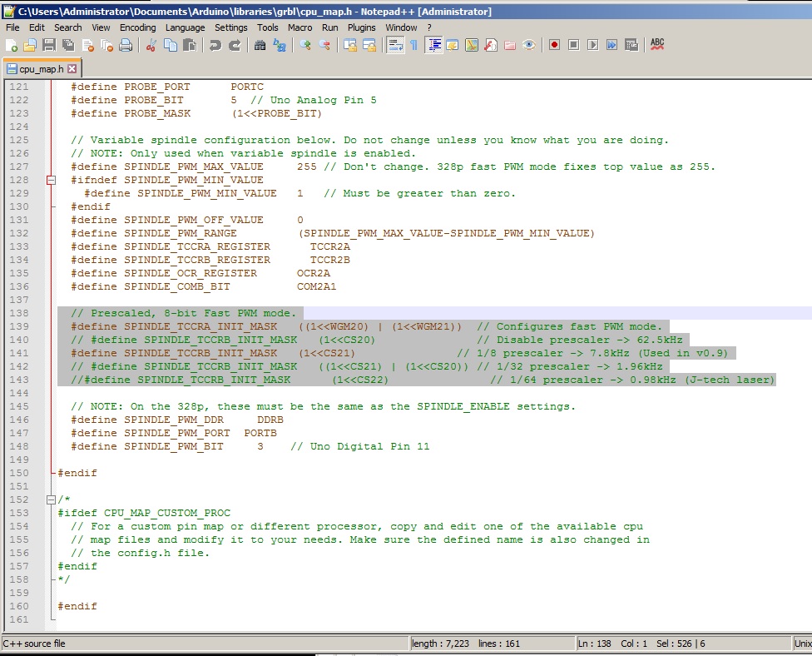The width and height of the screenshot is (812, 656).
Task: Open the Language menu
Action: tap(185, 27)
